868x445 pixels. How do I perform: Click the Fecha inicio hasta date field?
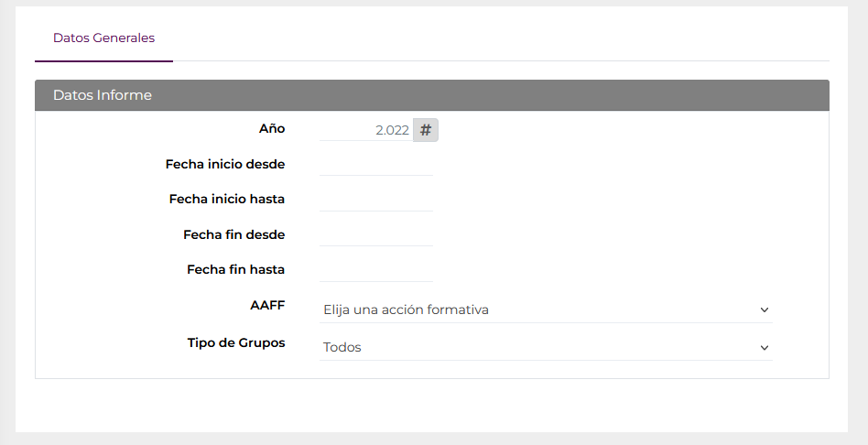376,200
